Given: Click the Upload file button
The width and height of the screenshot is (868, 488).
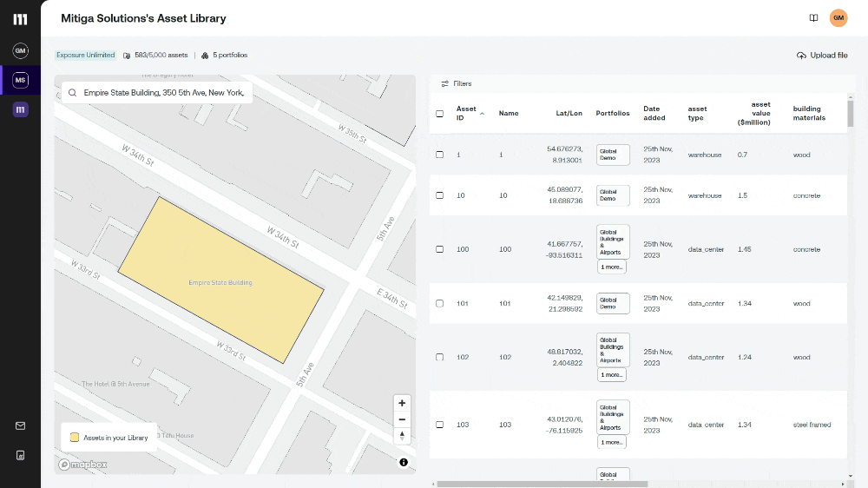Looking at the screenshot, I should [x=822, y=56].
